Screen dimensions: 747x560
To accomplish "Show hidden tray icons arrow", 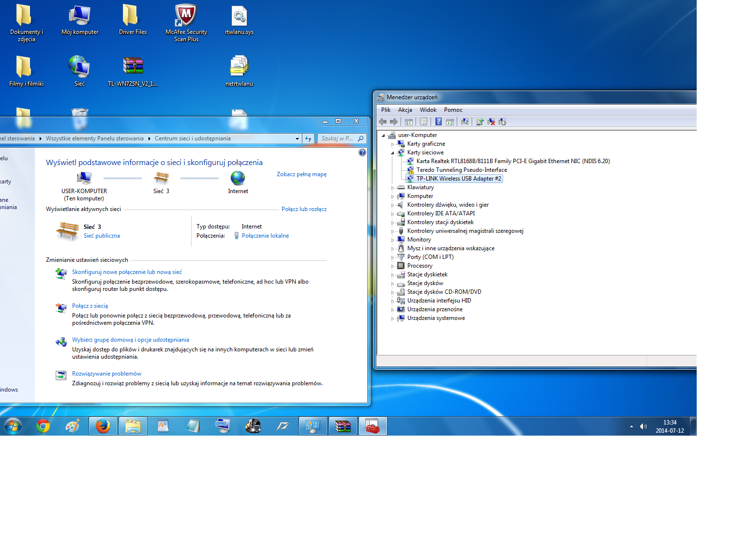I will [631, 426].
